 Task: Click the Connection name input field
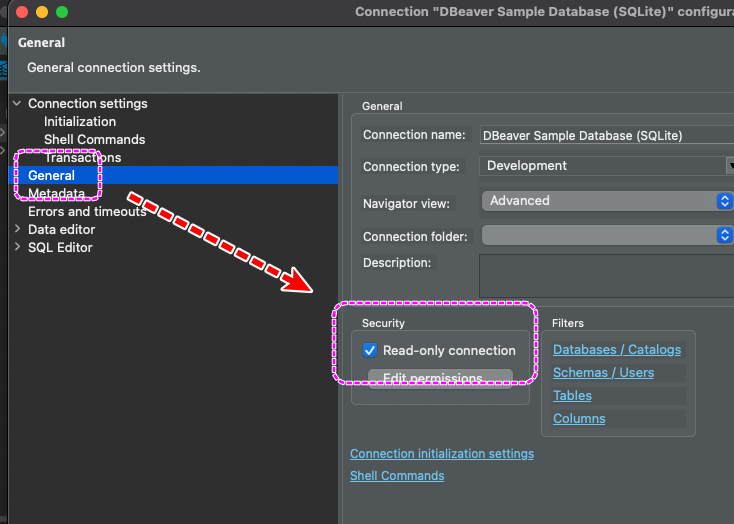(607, 135)
